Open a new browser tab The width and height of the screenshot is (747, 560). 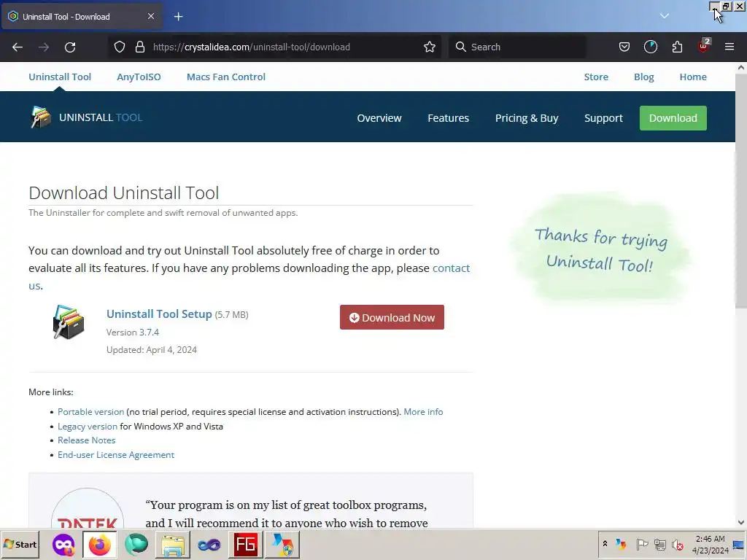[x=178, y=17]
